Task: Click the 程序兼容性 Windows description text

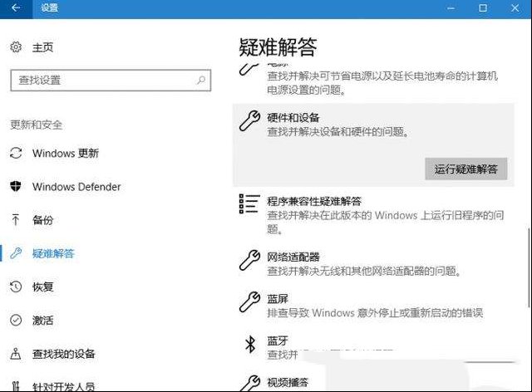Action: click(x=386, y=222)
